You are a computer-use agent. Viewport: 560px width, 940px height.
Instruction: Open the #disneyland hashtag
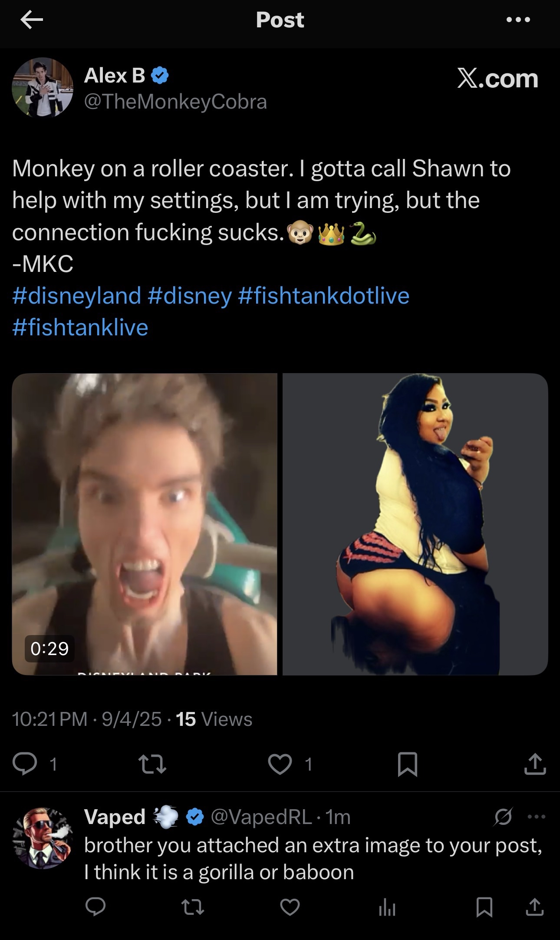tap(77, 295)
